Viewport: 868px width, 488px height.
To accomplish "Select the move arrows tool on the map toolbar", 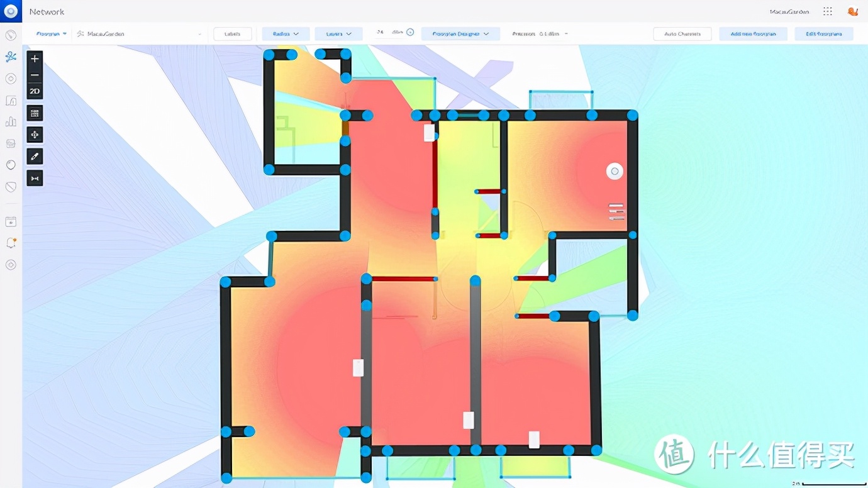I will [35, 135].
